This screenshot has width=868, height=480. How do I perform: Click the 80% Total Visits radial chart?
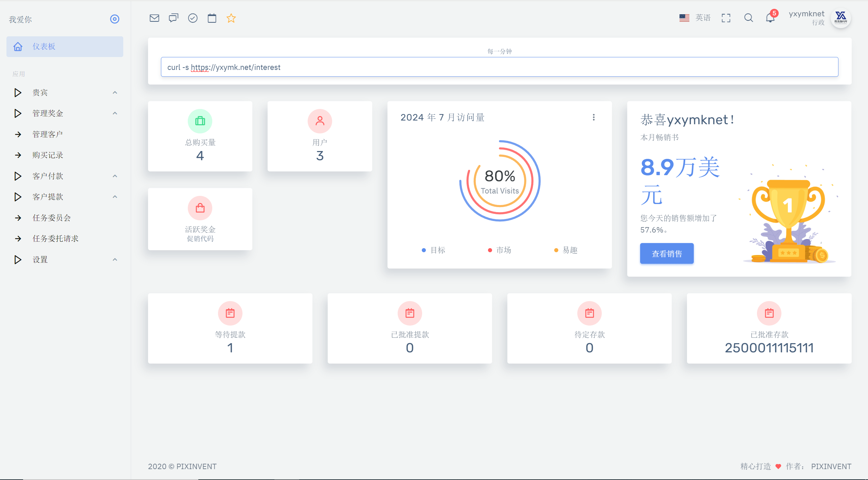500,181
